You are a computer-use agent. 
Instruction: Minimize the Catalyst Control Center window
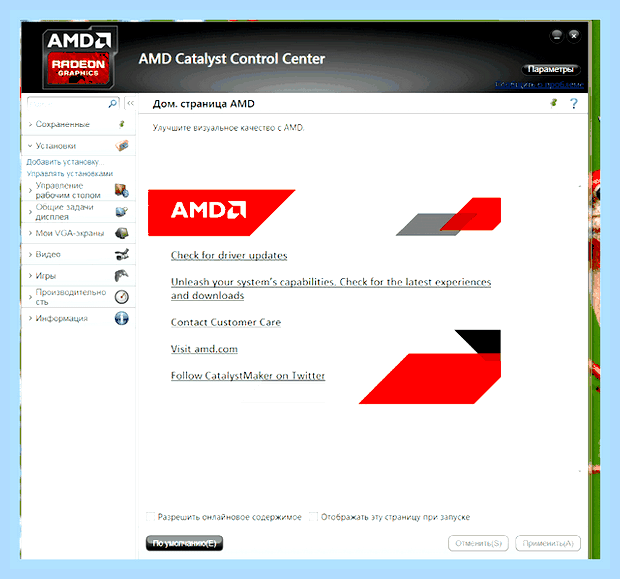(x=557, y=36)
